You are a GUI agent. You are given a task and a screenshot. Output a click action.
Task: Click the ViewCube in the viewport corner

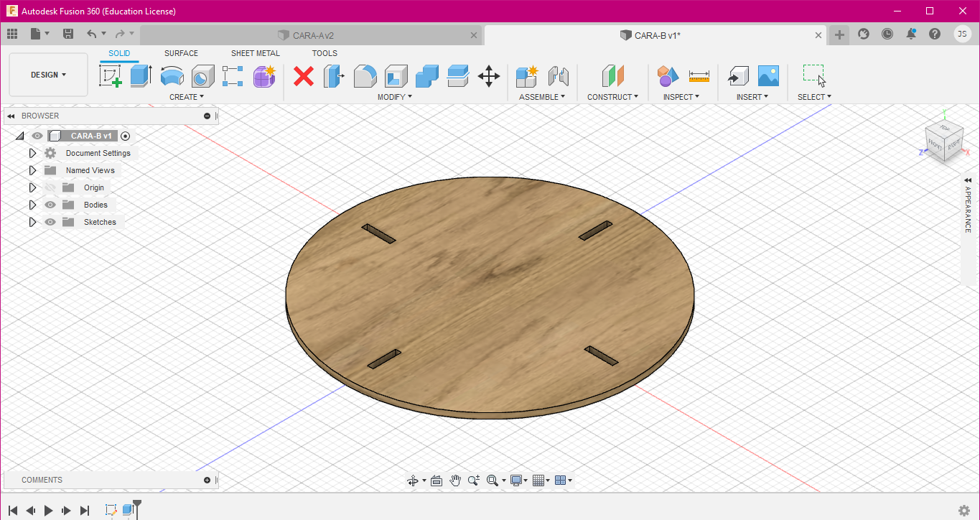(943, 140)
